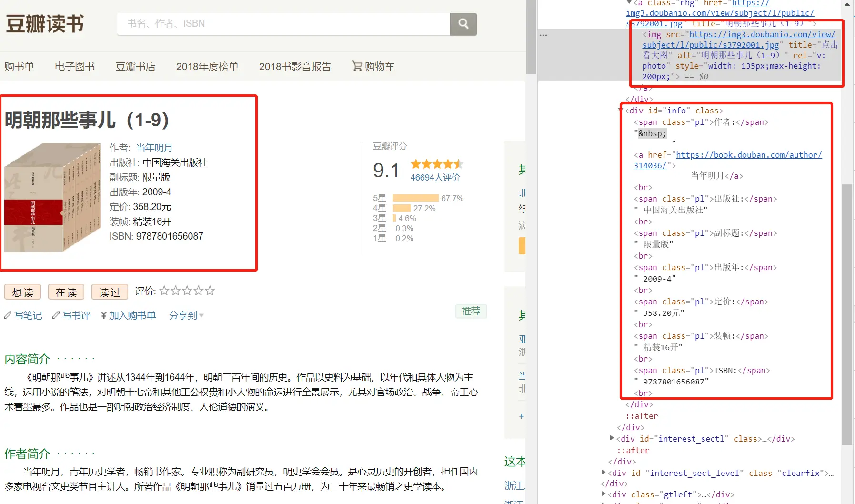Click the DevTools ellipsis gutter icon

point(543,35)
